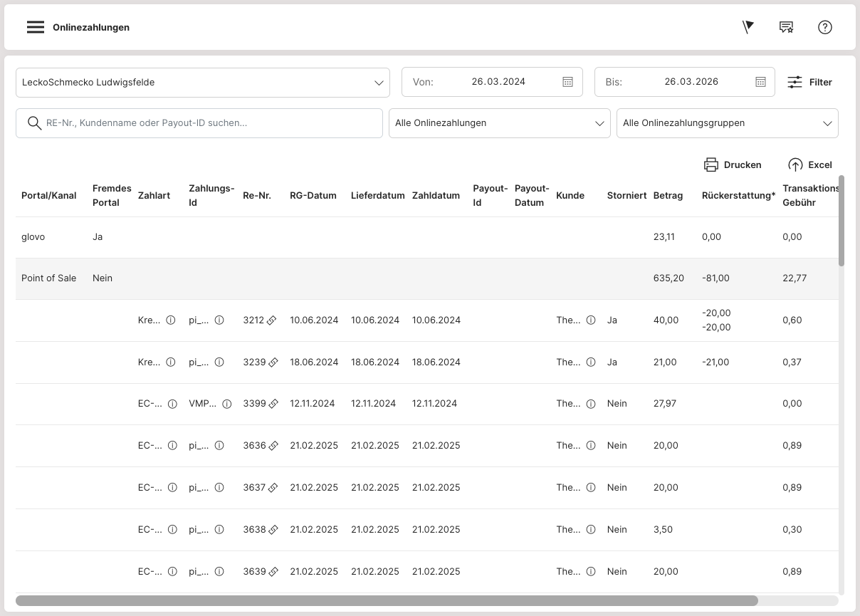860x616 pixels.
Task: Show info for Zahlart in row 3239
Action: 171,362
